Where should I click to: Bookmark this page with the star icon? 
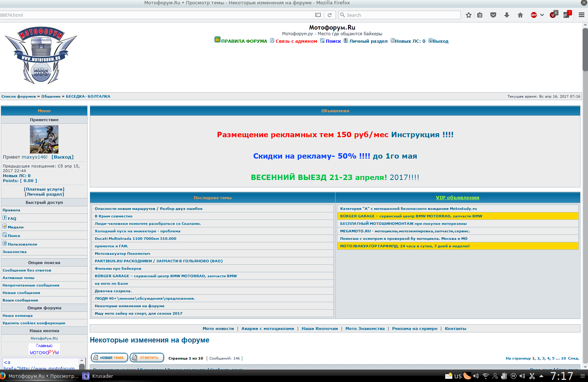pyautogui.click(x=469, y=15)
